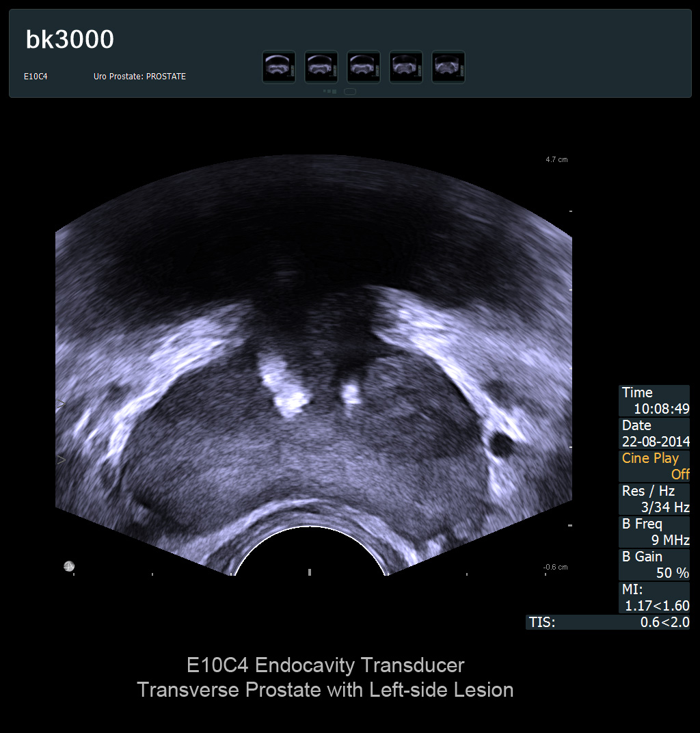700x733 pixels.
Task: Click the E10C4 transducer label in header
Action: (36, 77)
